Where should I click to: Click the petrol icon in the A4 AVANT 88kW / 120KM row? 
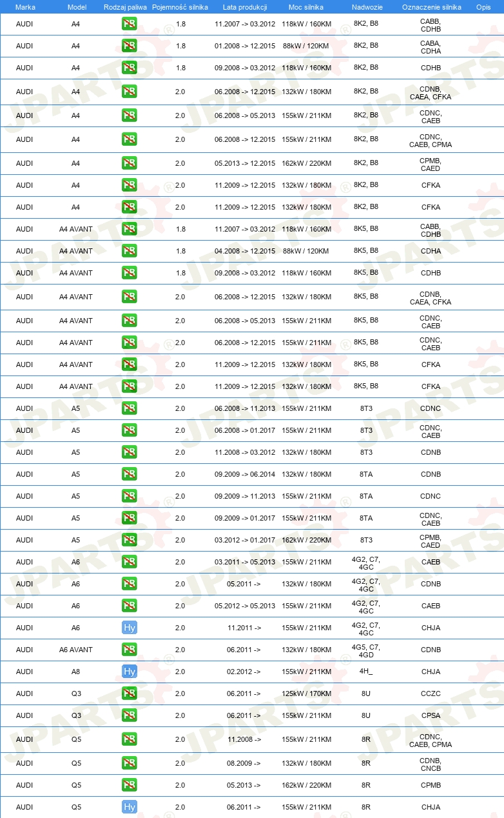click(130, 251)
